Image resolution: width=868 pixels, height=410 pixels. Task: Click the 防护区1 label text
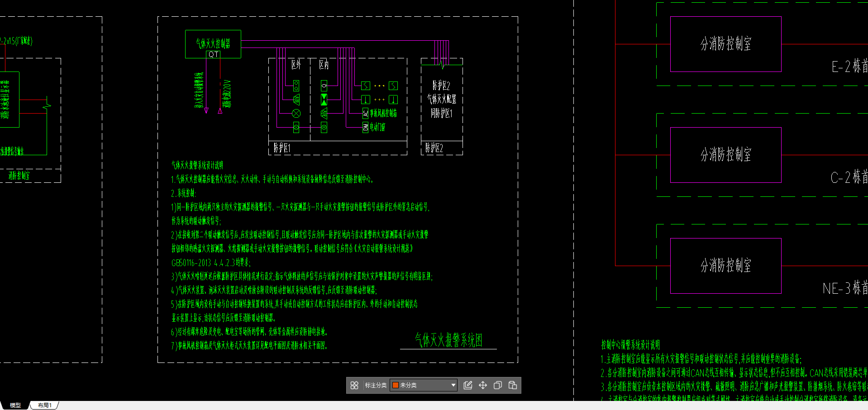click(282, 148)
